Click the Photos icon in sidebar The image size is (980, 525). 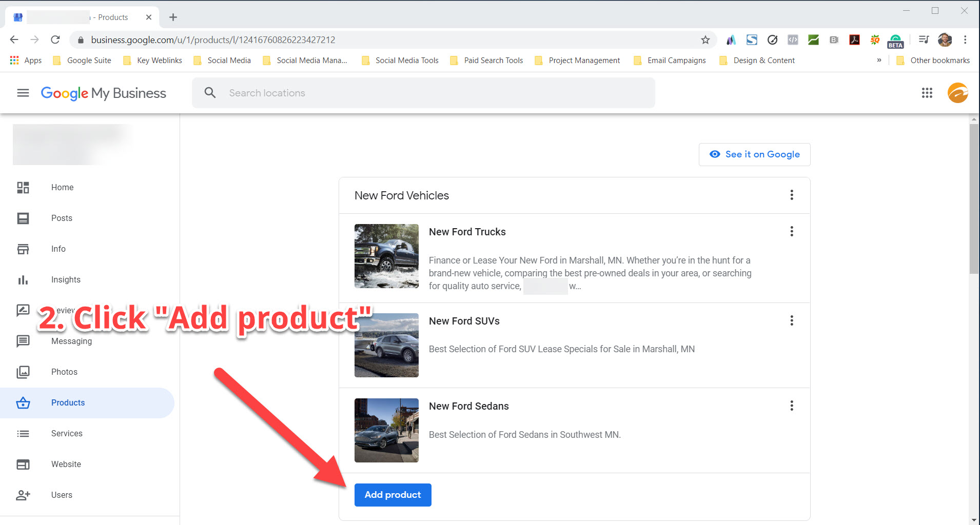23,372
